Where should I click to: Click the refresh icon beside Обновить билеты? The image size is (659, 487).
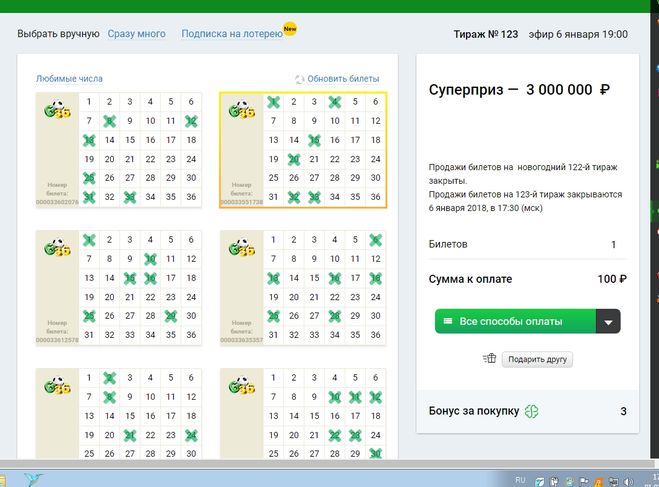[299, 79]
